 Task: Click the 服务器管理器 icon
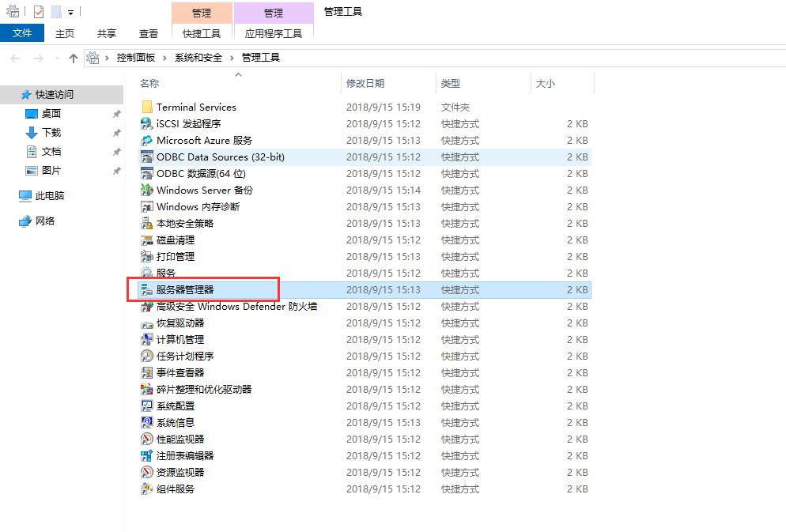(x=147, y=289)
